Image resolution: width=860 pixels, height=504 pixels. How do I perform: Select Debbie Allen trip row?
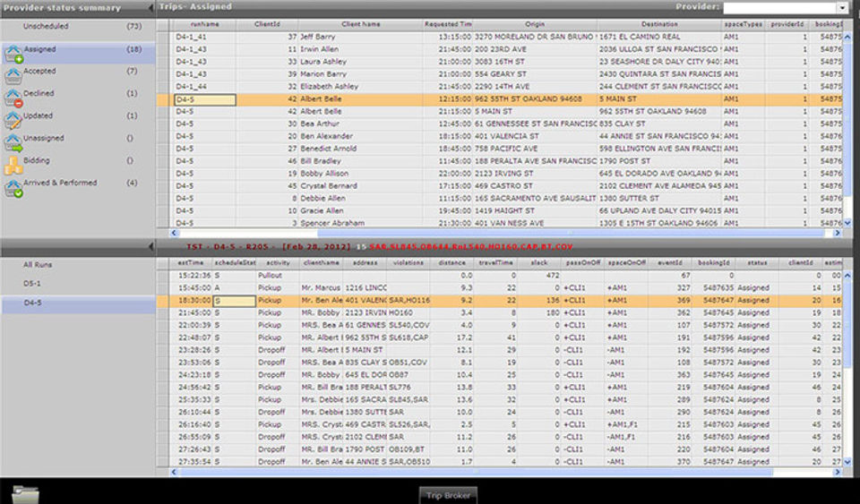pos(500,199)
